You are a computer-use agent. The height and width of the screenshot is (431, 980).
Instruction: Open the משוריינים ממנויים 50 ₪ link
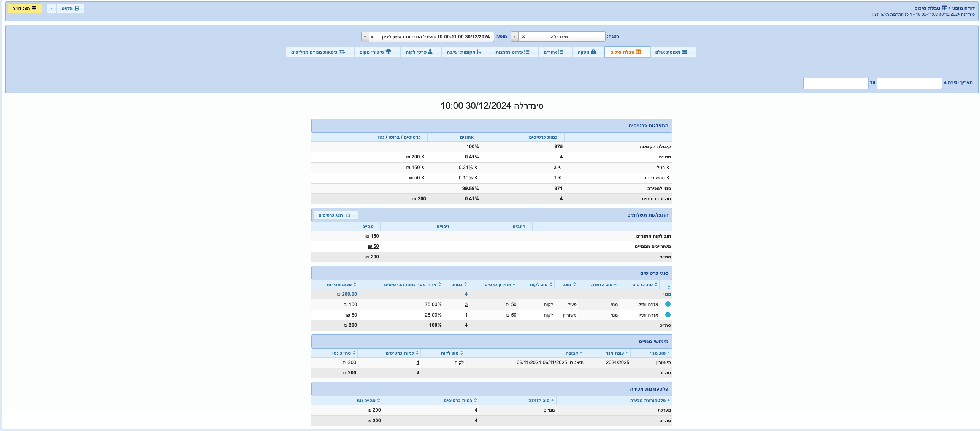(373, 247)
